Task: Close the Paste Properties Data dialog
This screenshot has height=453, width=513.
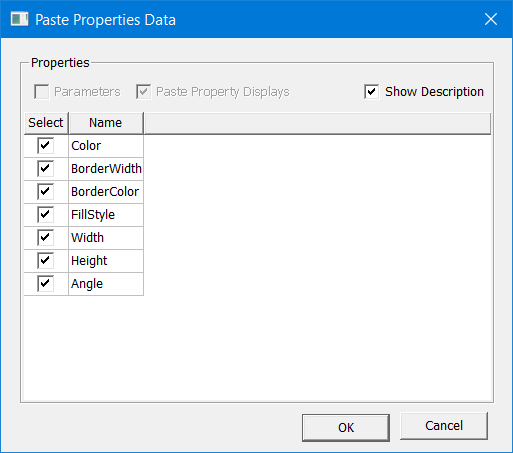Action: pyautogui.click(x=491, y=19)
